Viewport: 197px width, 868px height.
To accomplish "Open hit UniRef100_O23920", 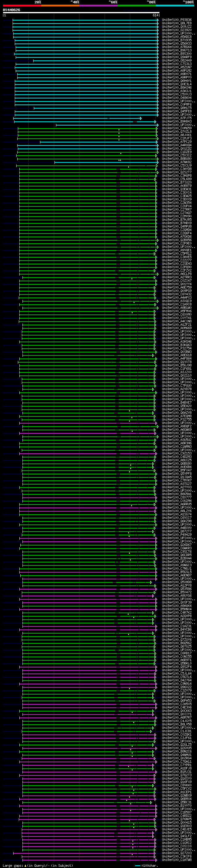I will coord(177,30).
